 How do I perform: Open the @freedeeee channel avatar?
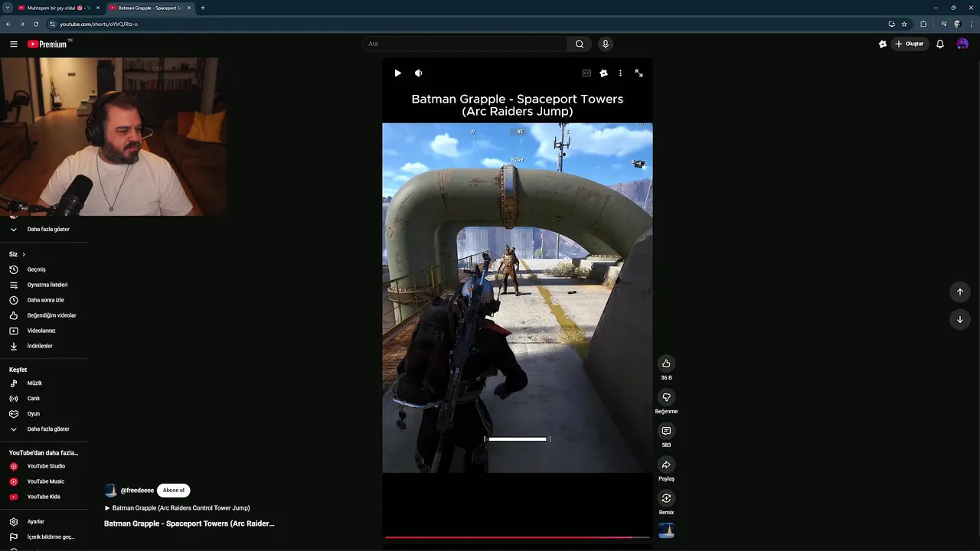tap(110, 491)
